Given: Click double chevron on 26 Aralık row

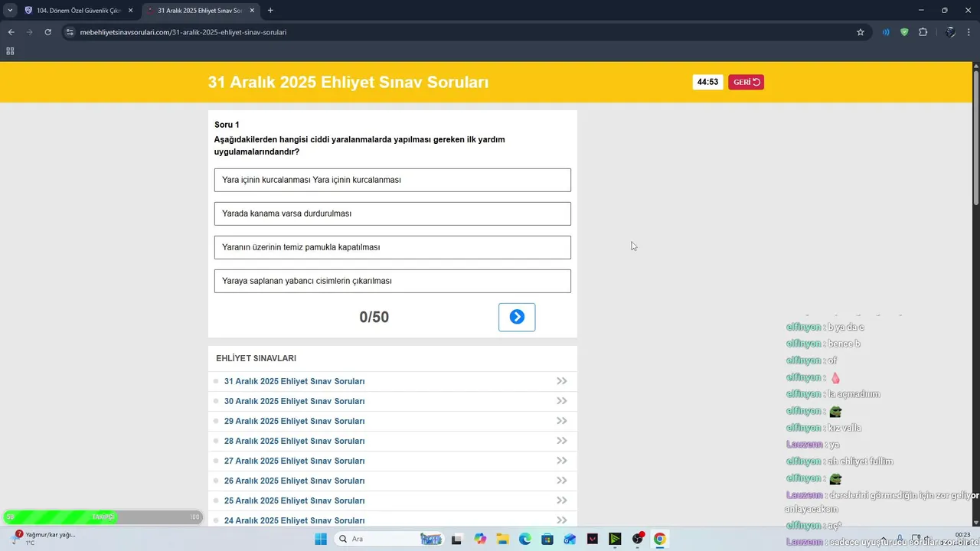Looking at the screenshot, I should (562, 481).
